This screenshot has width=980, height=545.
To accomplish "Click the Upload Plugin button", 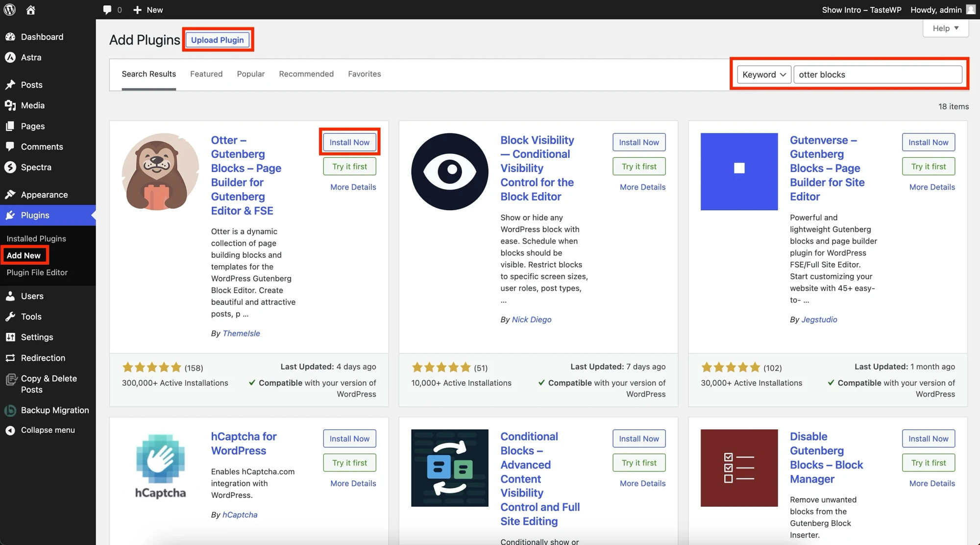I will point(218,40).
